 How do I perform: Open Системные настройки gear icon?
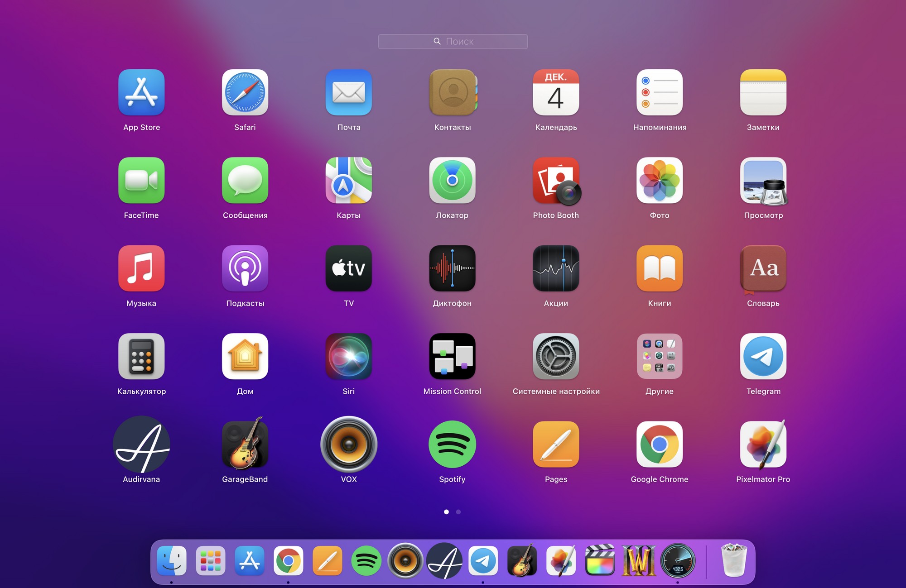[x=556, y=356]
